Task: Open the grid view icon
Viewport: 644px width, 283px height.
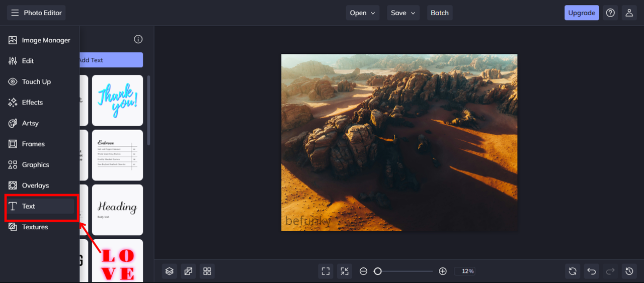Action: click(x=207, y=271)
